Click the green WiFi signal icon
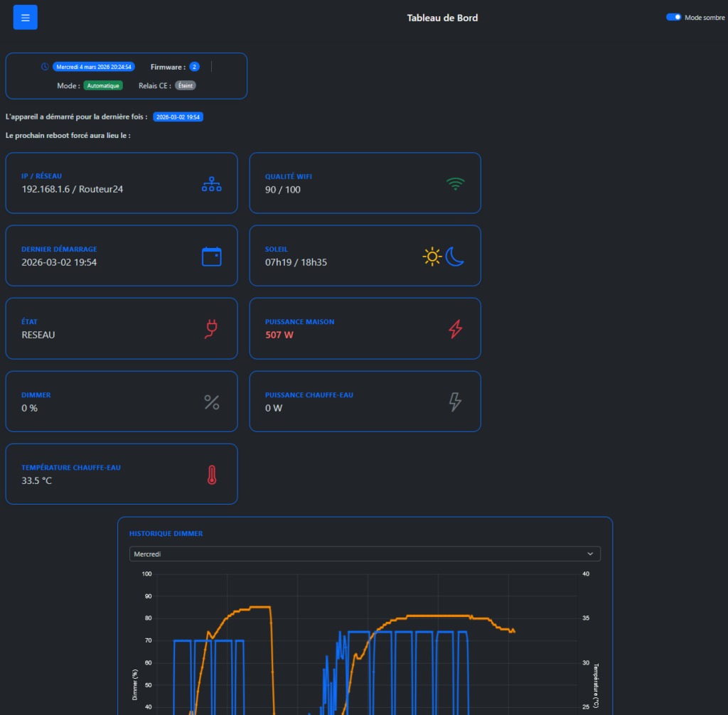The height and width of the screenshot is (715, 728). 455,184
